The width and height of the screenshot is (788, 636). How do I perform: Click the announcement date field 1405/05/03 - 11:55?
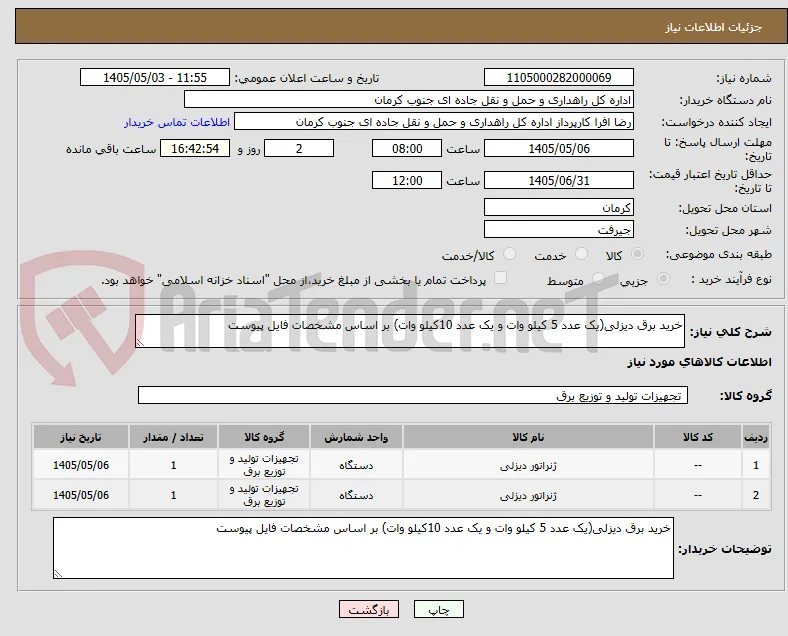155,78
